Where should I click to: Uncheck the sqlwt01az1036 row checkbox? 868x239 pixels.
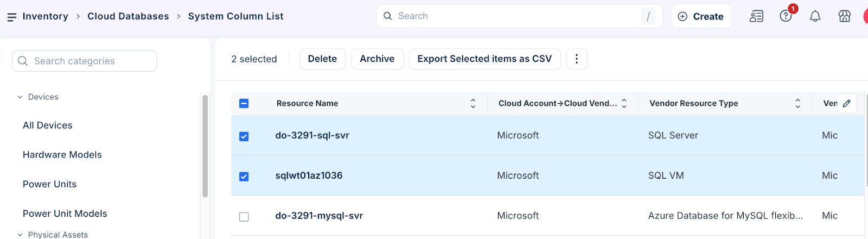[244, 177]
